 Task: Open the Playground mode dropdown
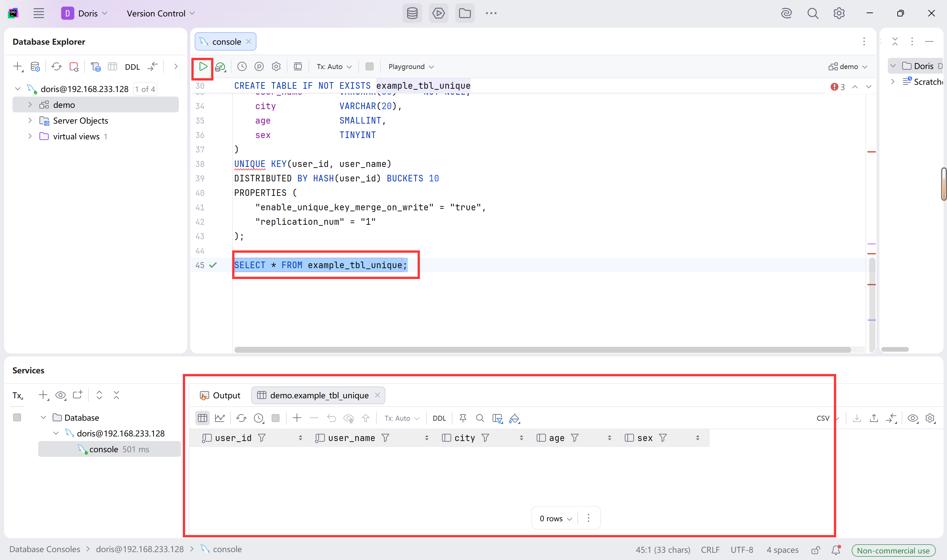tap(411, 67)
